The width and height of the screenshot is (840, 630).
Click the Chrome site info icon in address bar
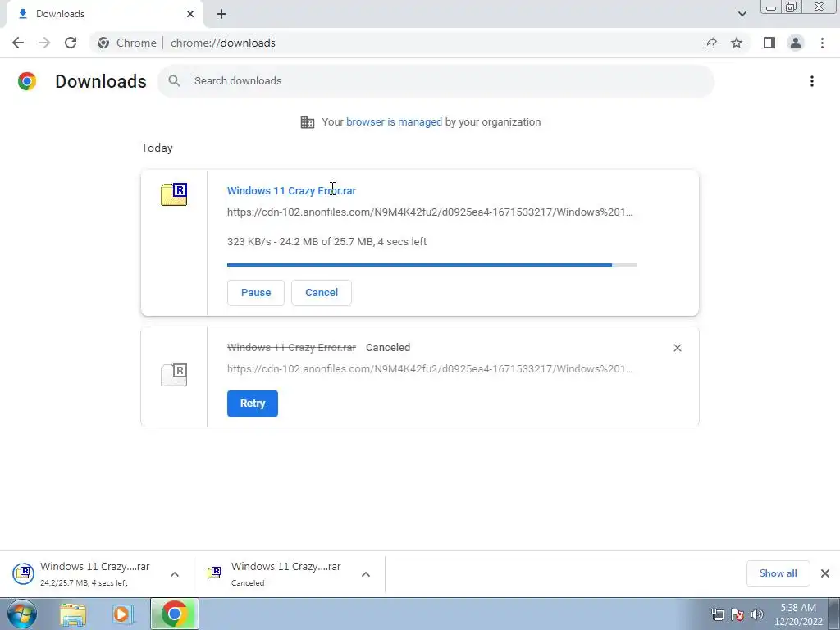click(103, 43)
